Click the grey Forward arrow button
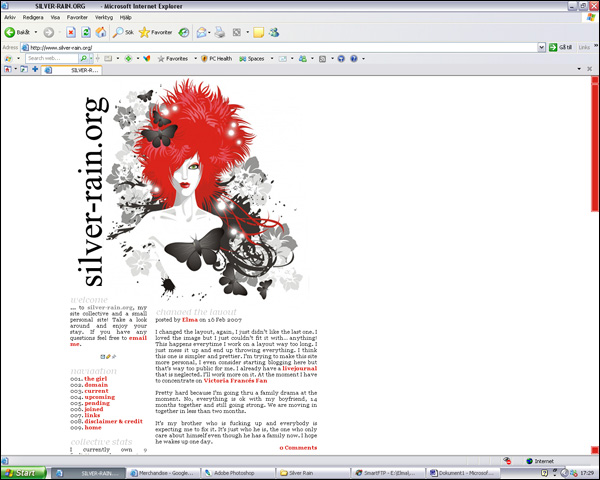 point(48,33)
